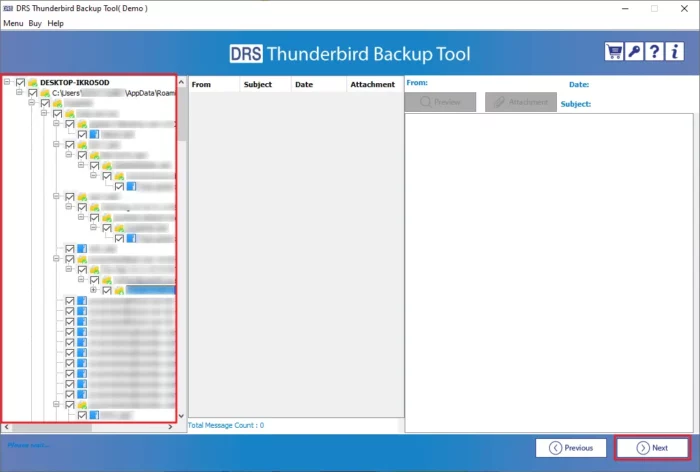
Task: Click the tree horizontal scrollbar thumb
Action: coord(52,428)
